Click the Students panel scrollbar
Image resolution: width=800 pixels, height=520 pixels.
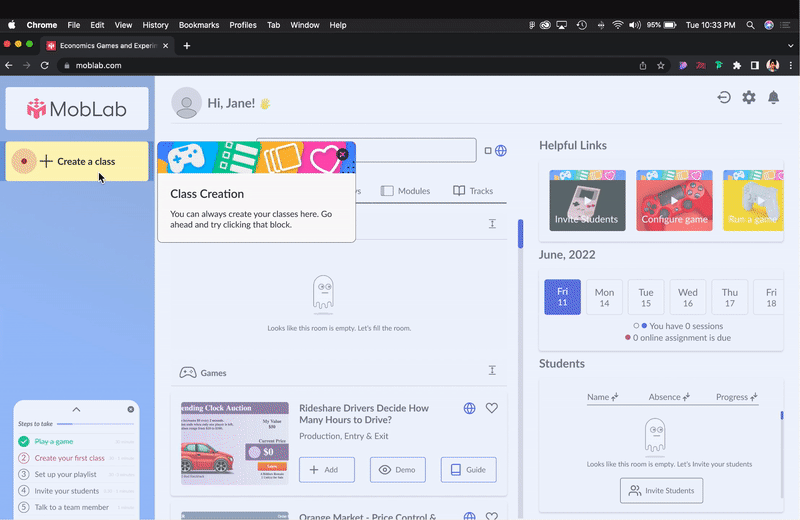[782, 415]
